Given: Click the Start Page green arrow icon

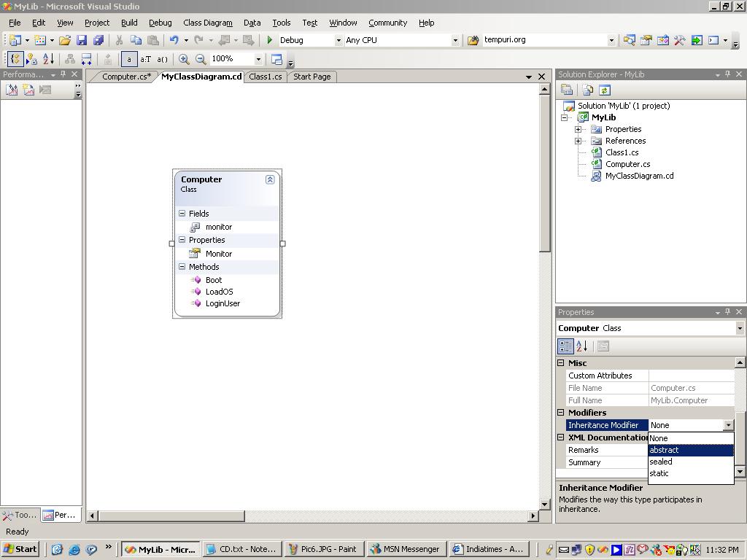Looking at the screenshot, I should [697, 41].
